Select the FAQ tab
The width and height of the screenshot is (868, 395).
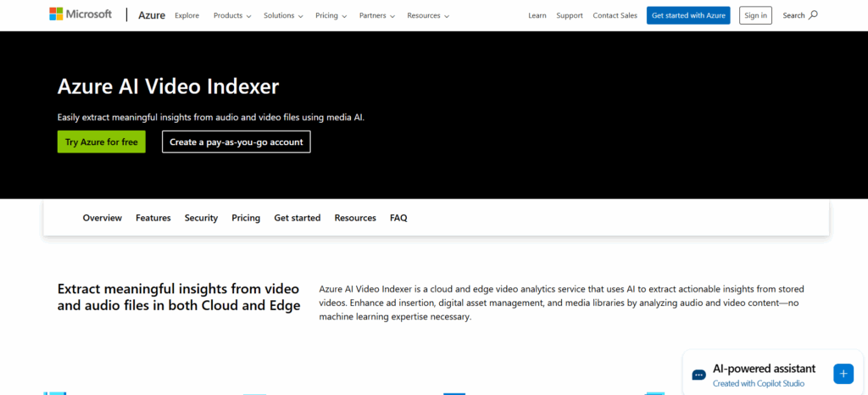tap(398, 218)
